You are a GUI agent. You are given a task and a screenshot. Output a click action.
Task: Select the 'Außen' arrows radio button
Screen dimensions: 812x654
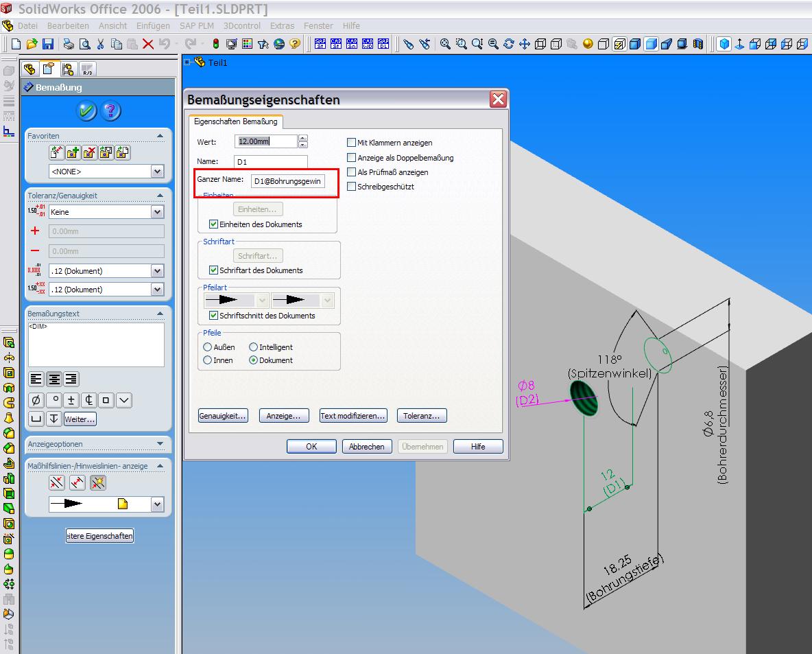(x=208, y=347)
